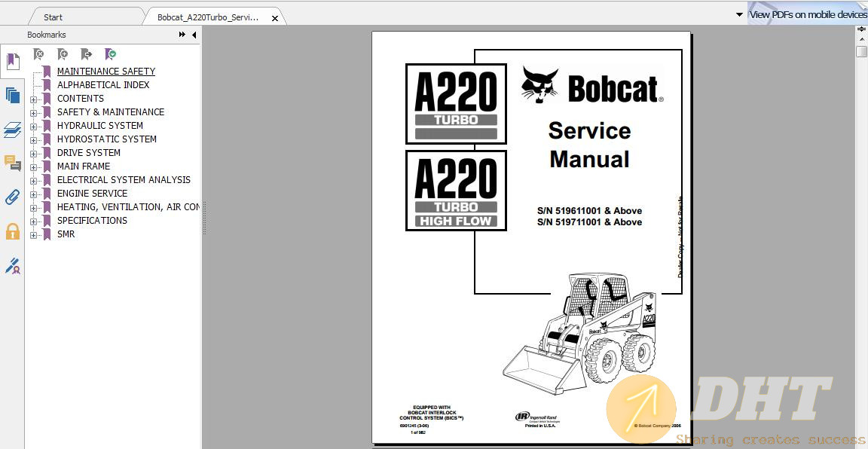This screenshot has width=868, height=449.
Task: Click the add new bookmark icon
Action: coord(63,54)
